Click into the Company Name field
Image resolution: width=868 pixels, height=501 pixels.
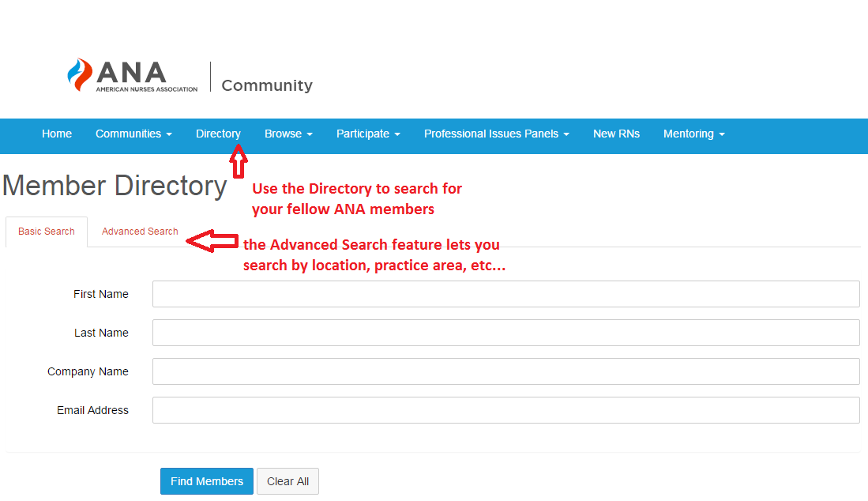click(506, 371)
